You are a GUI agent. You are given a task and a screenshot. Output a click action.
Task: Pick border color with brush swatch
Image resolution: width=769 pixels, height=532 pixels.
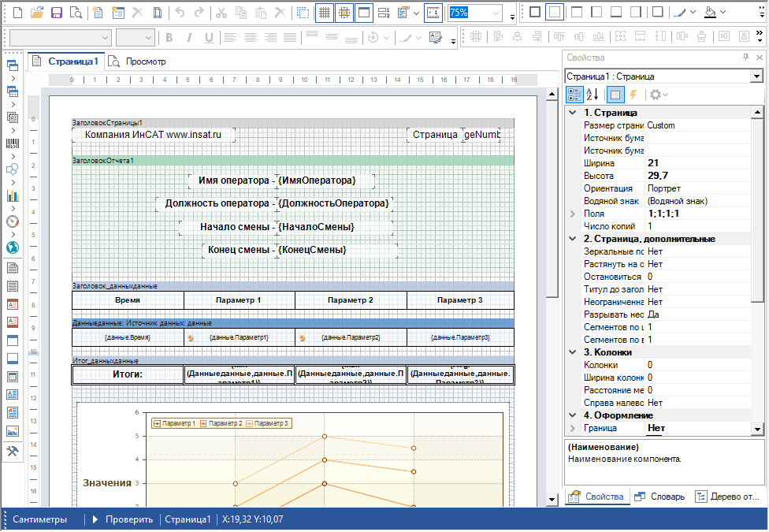[x=679, y=12]
